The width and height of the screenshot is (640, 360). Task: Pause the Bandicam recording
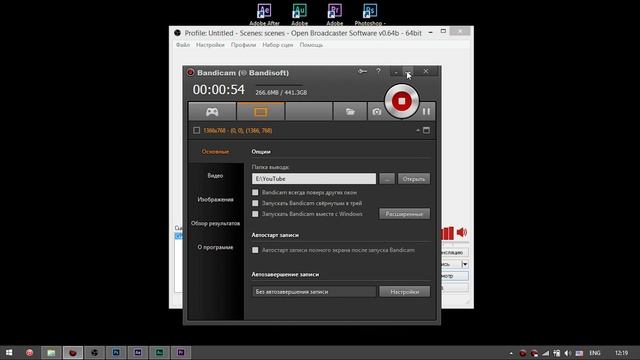coord(426,111)
